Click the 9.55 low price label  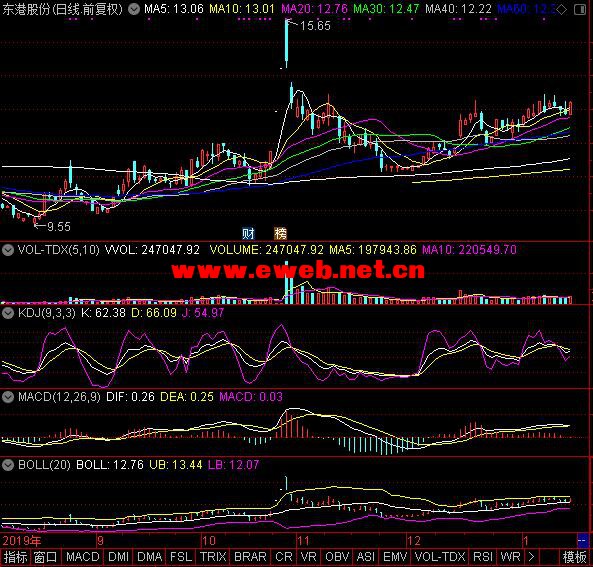click(59, 227)
